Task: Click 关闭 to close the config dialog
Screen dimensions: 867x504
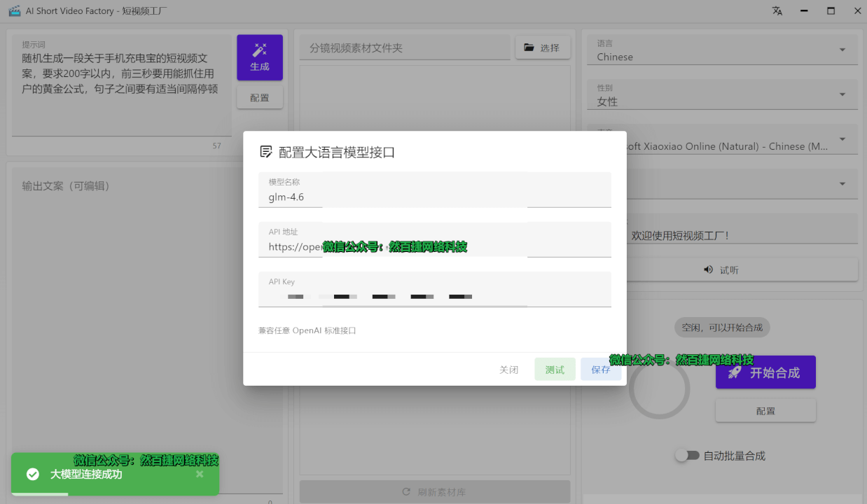Action: (x=509, y=369)
